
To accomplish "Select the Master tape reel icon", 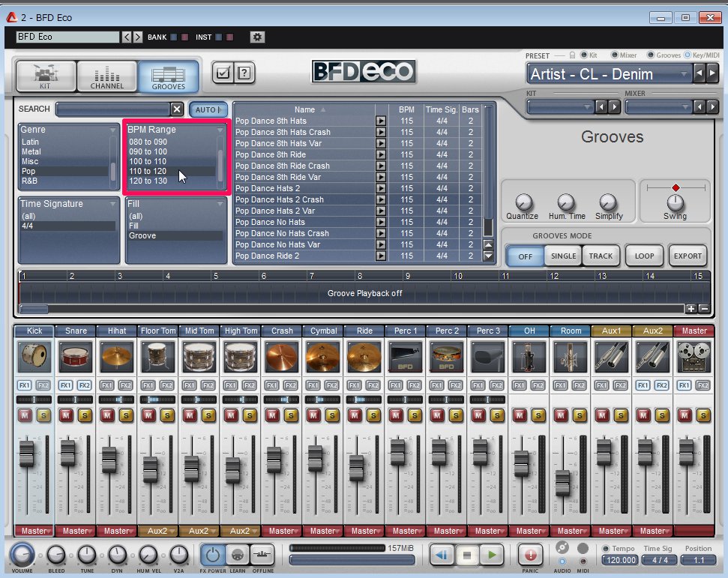I will click(694, 357).
